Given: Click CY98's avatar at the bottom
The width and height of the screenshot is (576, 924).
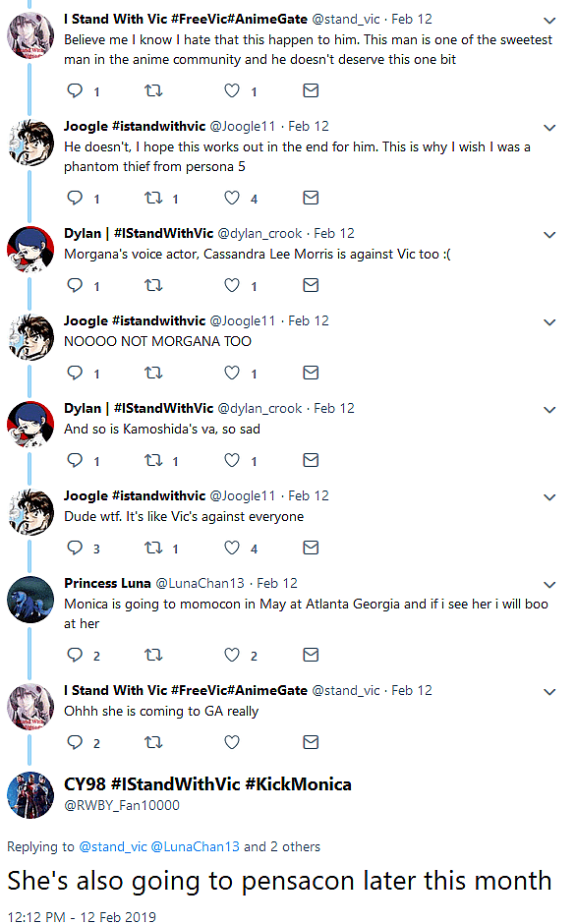Looking at the screenshot, I should (x=30, y=796).
